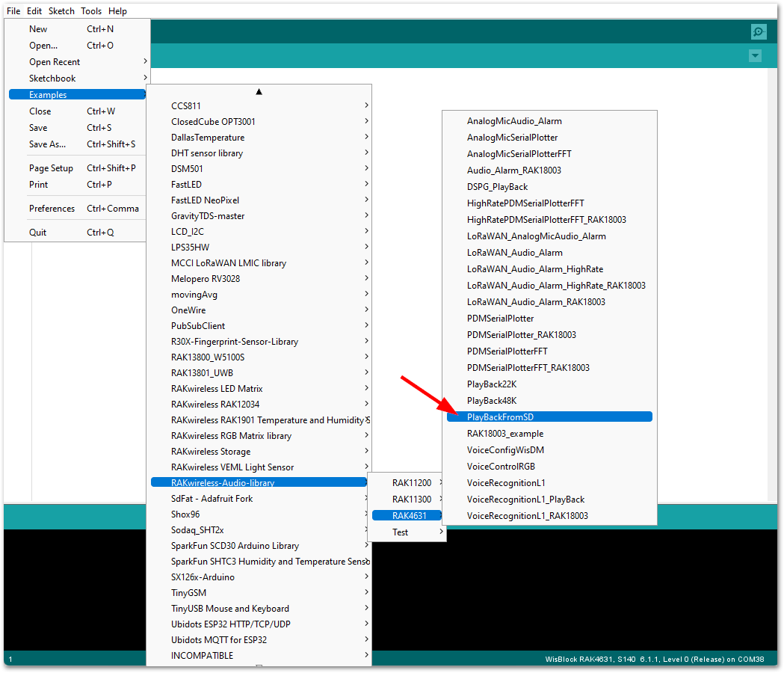Click the editor tab dropdown arrow
This screenshot has width=784, height=673.
755,55
